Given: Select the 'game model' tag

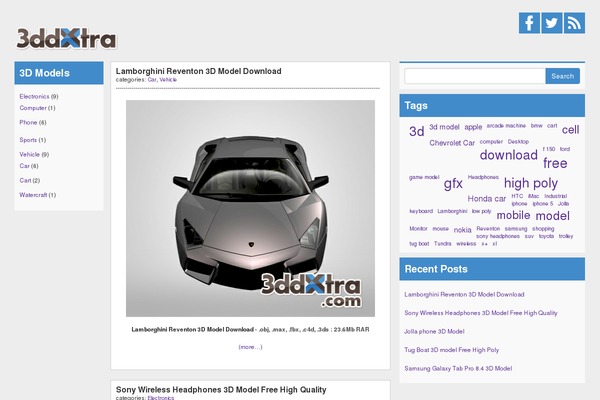Looking at the screenshot, I should [x=424, y=177].
